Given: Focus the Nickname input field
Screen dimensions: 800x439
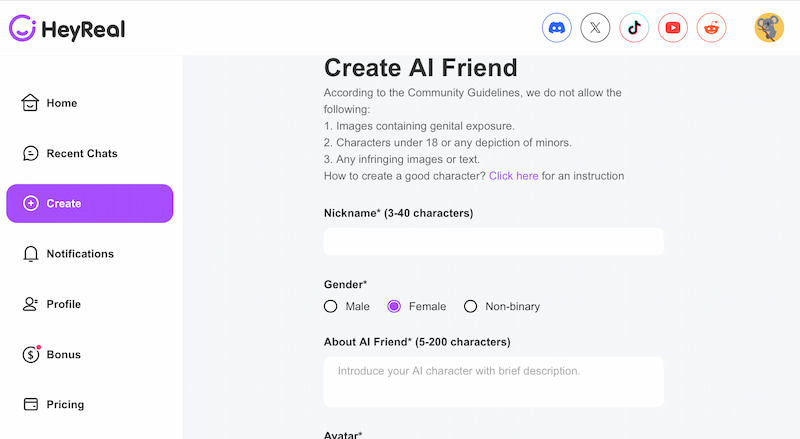Looking at the screenshot, I should point(494,242).
